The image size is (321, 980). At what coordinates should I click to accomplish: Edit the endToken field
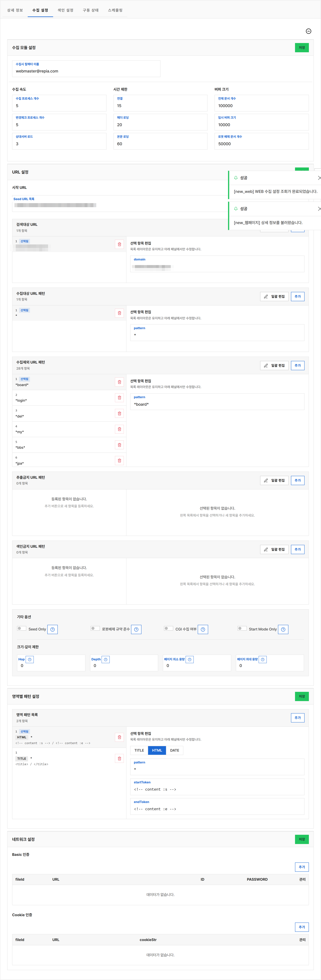(217, 806)
